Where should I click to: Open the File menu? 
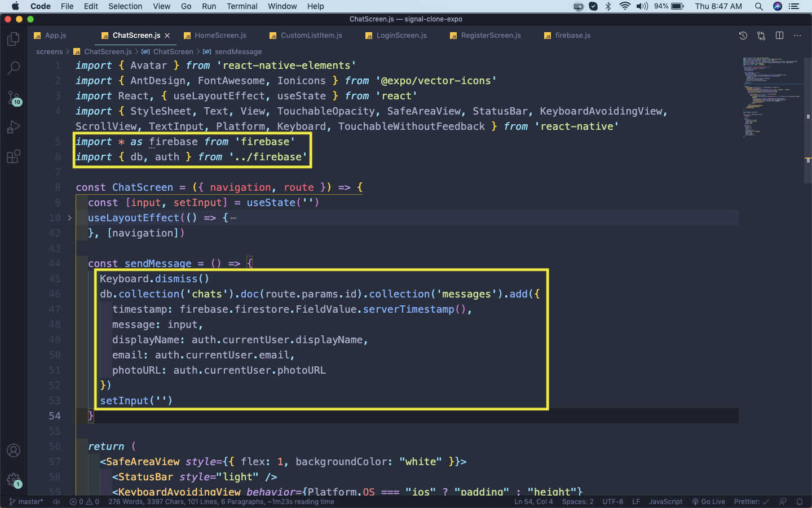pos(67,6)
